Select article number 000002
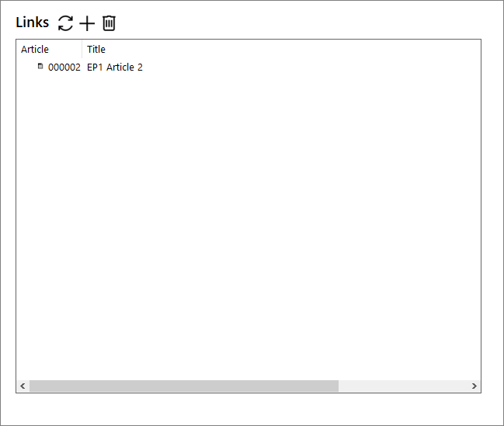This screenshot has height=426, width=504. pos(64,68)
